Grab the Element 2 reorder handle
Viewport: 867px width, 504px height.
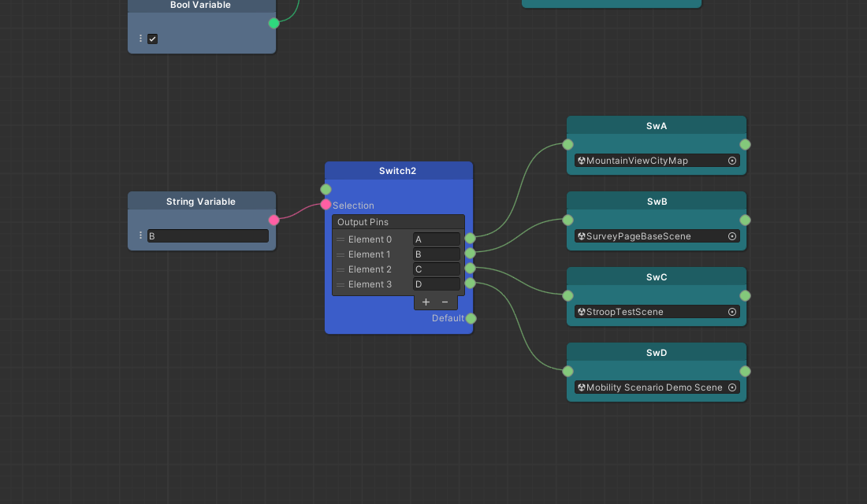340,269
